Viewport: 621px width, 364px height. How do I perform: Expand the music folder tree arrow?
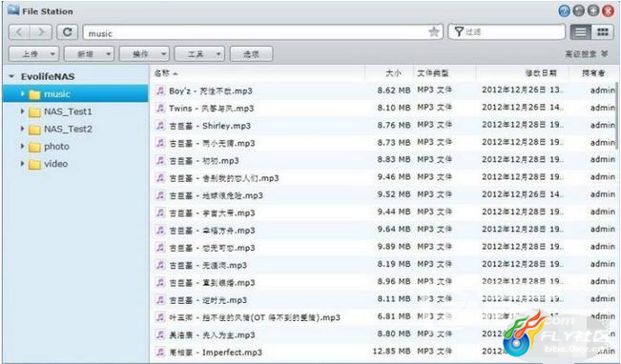[22, 93]
